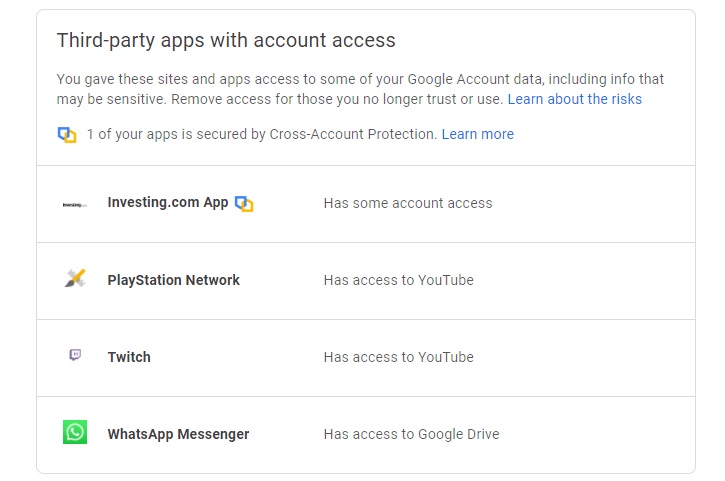
Task: Click the Cross-Account Protection icon beside '1 of your apps'
Action: (x=67, y=135)
